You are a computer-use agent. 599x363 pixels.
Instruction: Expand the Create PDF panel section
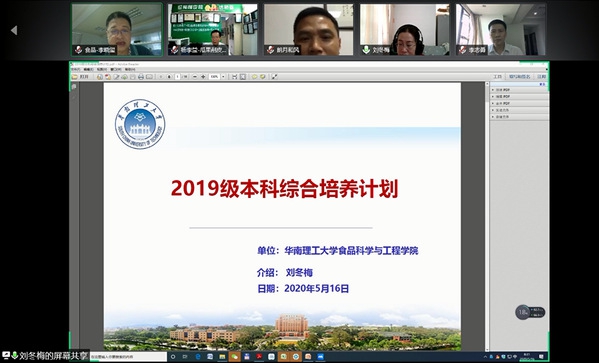520,90
